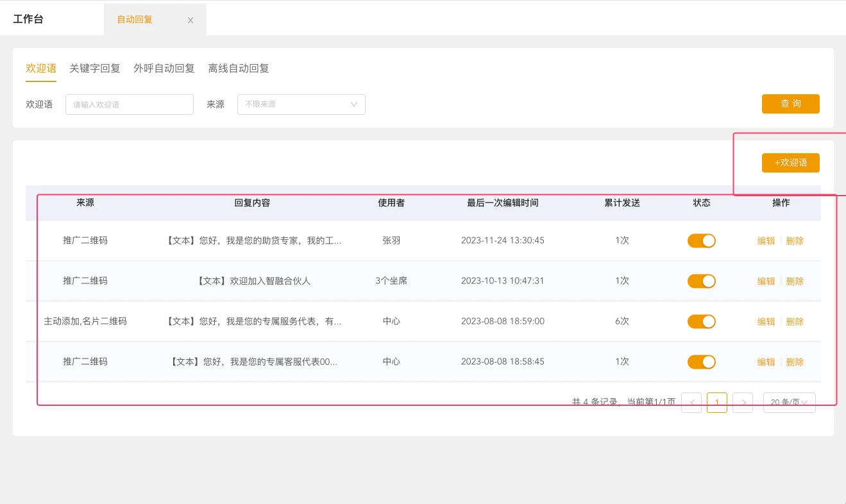Open the 工作台 tab

[28, 19]
